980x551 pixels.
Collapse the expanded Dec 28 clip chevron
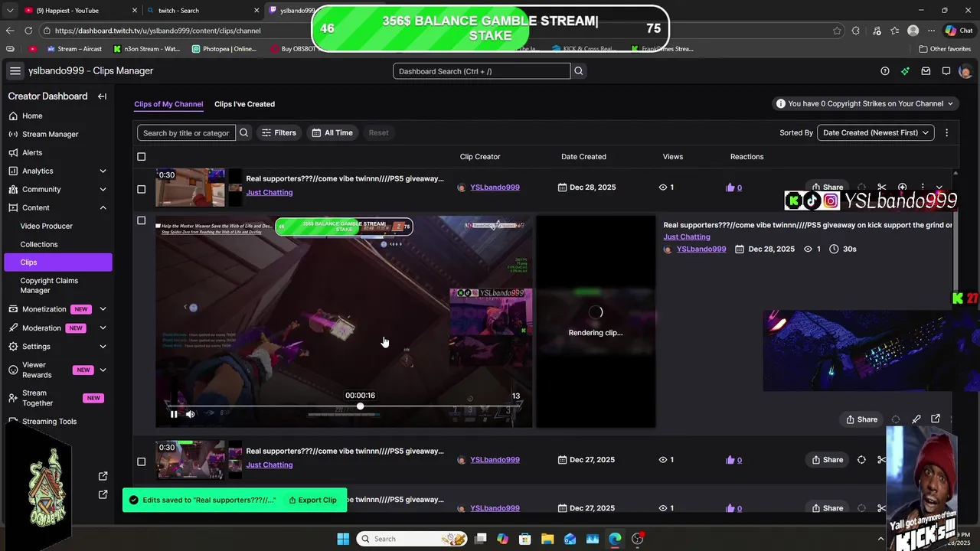(939, 187)
